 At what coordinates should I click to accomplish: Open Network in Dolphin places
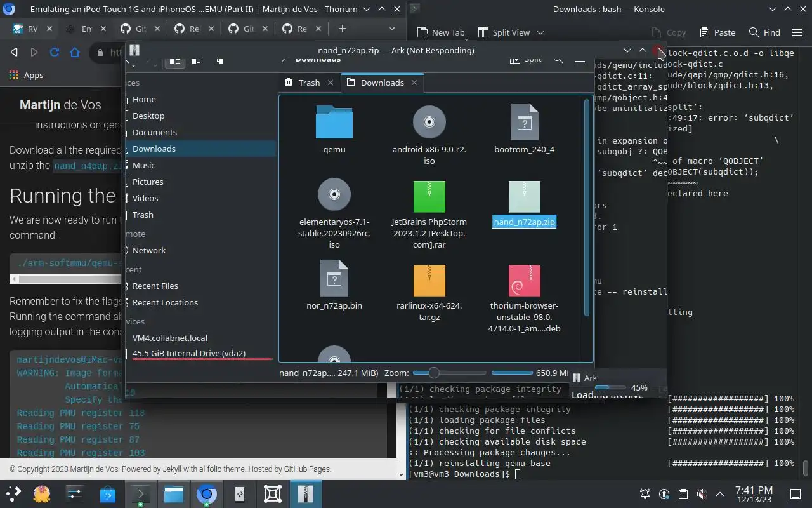(x=200, y=250)
